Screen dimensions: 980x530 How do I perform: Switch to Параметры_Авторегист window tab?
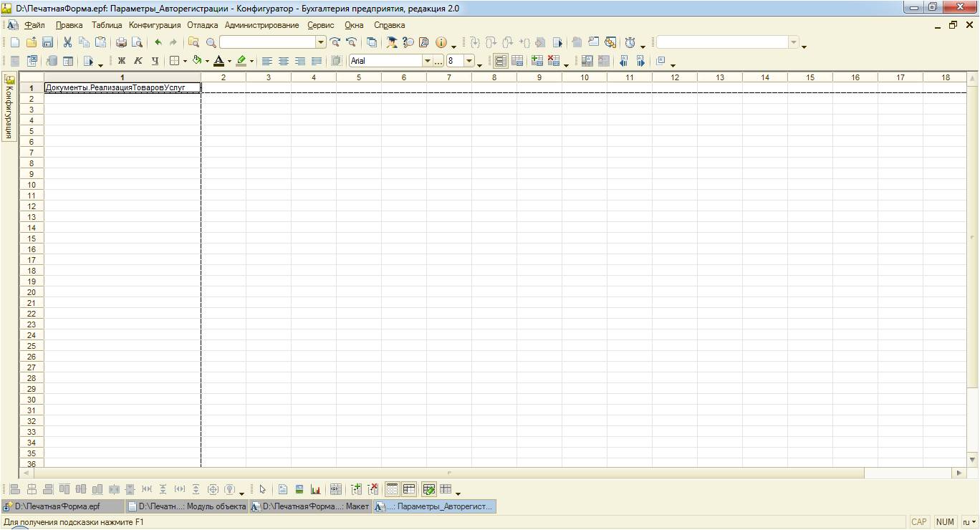point(434,506)
